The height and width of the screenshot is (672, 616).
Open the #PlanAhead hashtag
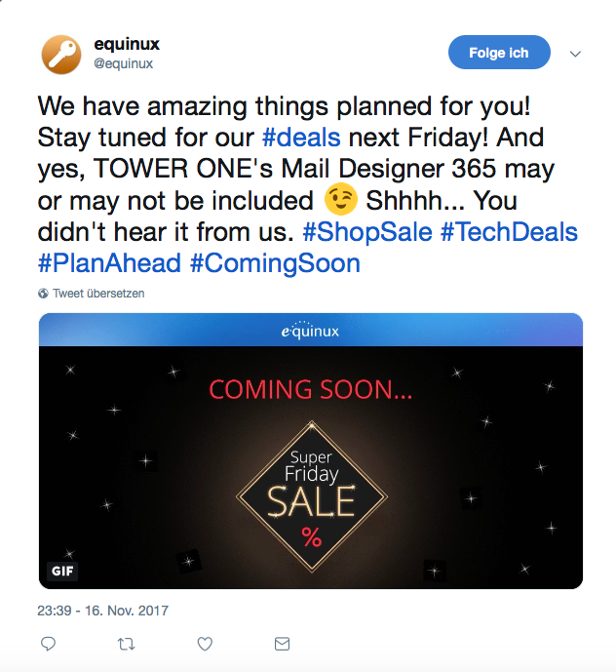click(109, 263)
